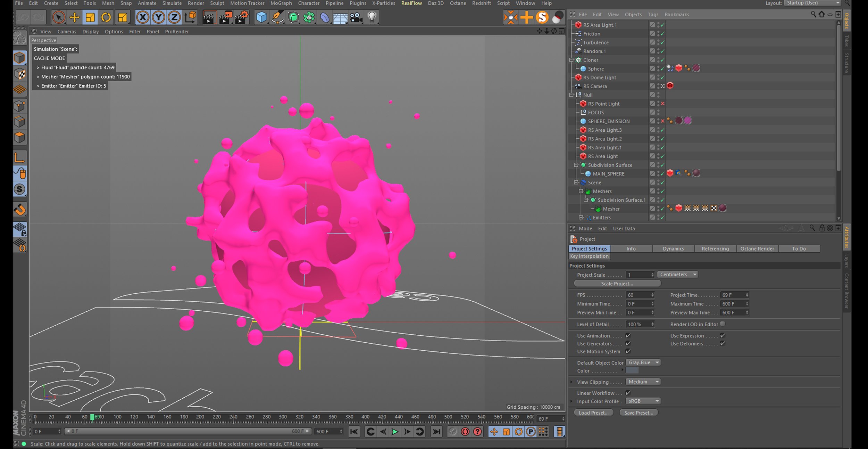Open the MoGraph array generator icon
This screenshot has height=449, width=868.
click(309, 17)
